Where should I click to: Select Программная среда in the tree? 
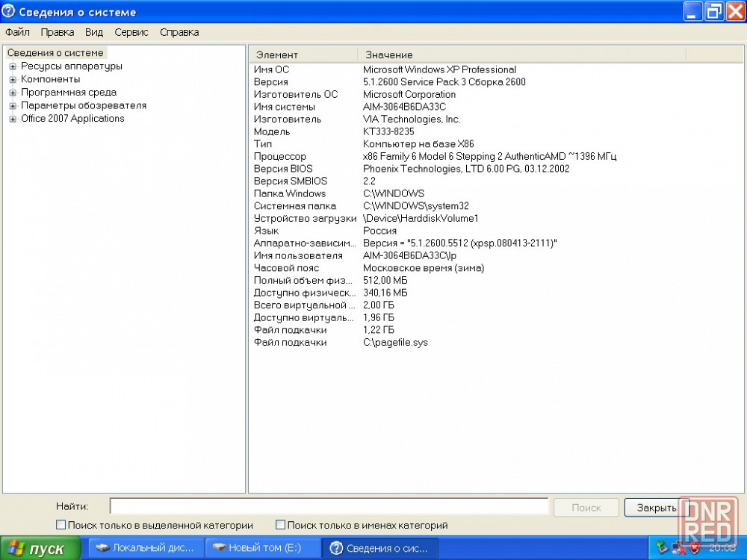point(69,93)
